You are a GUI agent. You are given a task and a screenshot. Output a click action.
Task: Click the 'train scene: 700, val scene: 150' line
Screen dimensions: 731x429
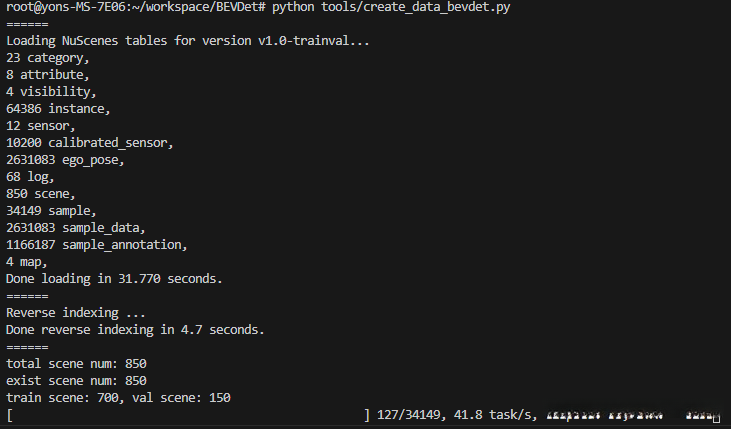[118, 398]
